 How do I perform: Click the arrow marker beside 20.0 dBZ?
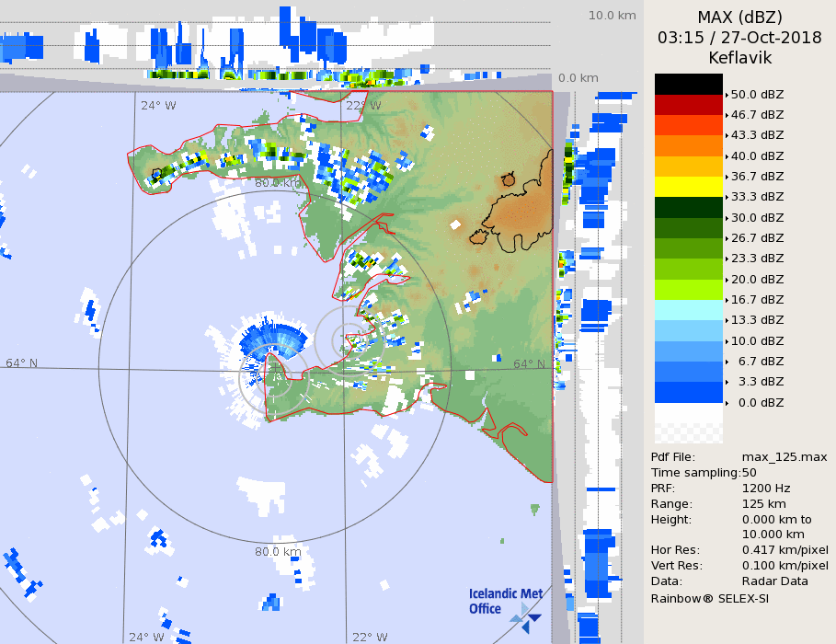click(727, 280)
